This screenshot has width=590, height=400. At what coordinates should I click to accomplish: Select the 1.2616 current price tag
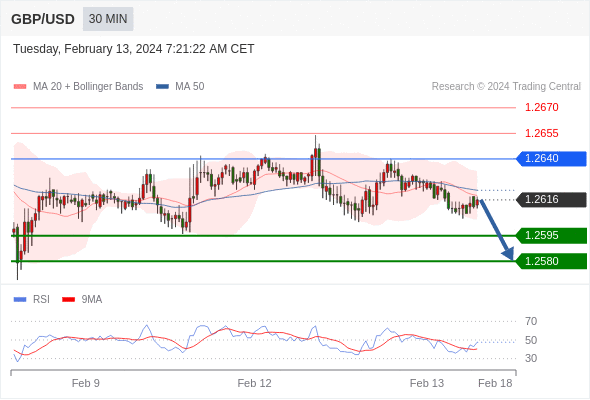[x=551, y=199]
